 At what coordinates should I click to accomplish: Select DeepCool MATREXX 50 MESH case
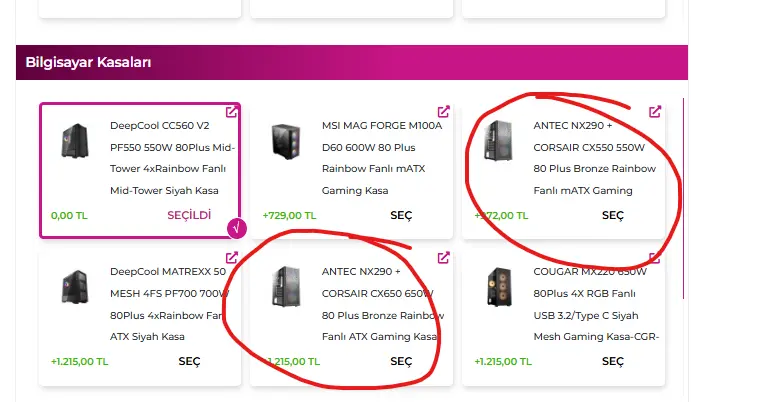pos(189,362)
